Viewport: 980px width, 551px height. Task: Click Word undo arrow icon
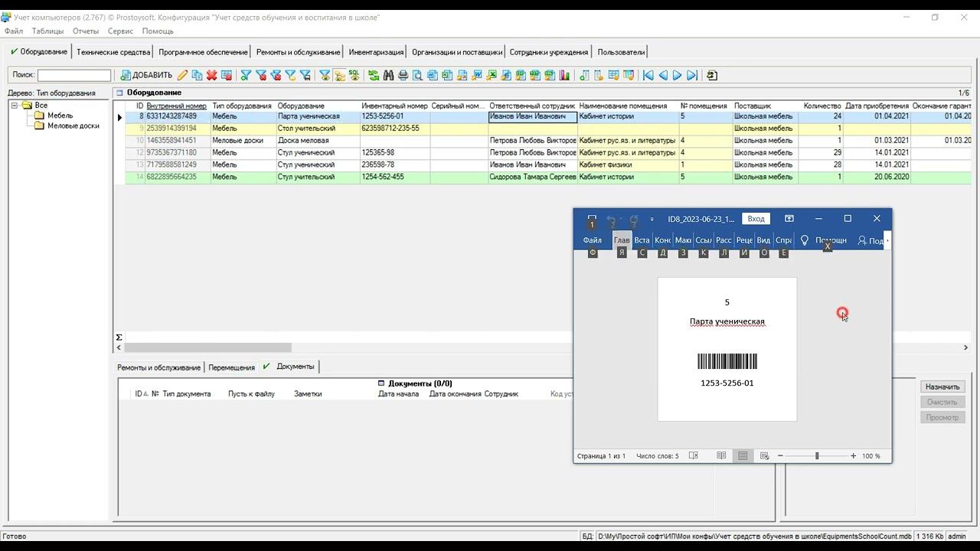611,220
